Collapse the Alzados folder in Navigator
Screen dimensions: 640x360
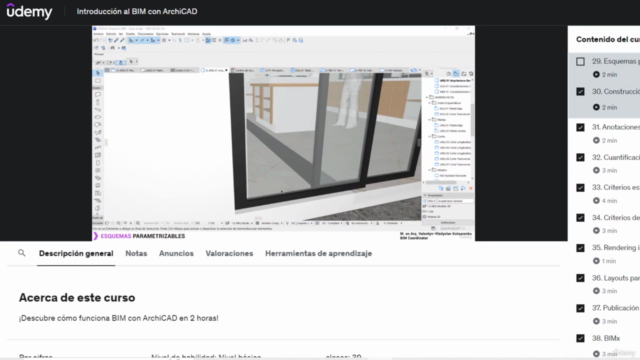(x=430, y=170)
